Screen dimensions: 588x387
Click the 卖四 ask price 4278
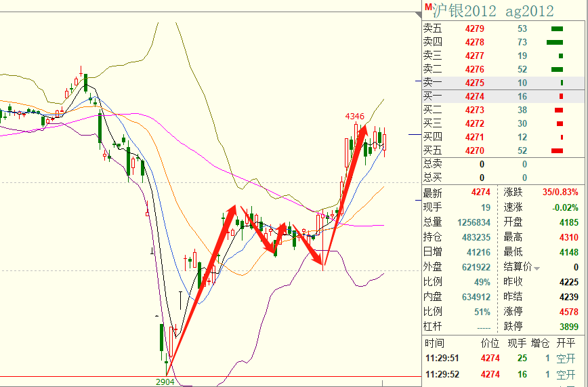coord(474,42)
